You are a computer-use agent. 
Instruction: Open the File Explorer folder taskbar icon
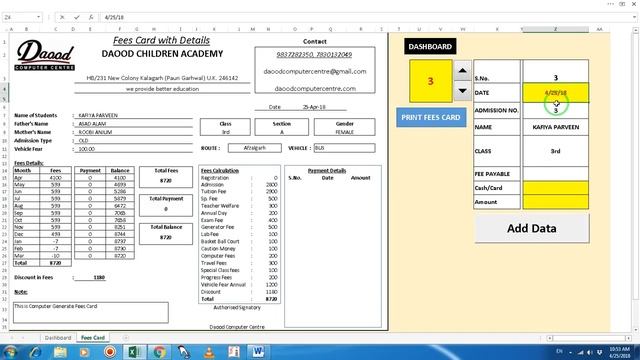[x=60, y=352]
